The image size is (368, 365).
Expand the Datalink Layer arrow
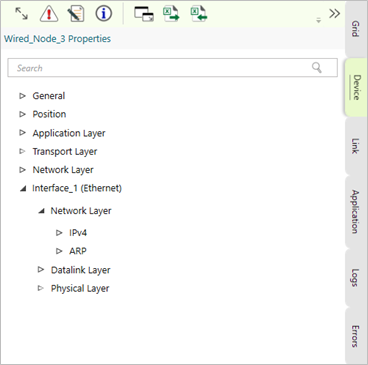(x=41, y=269)
